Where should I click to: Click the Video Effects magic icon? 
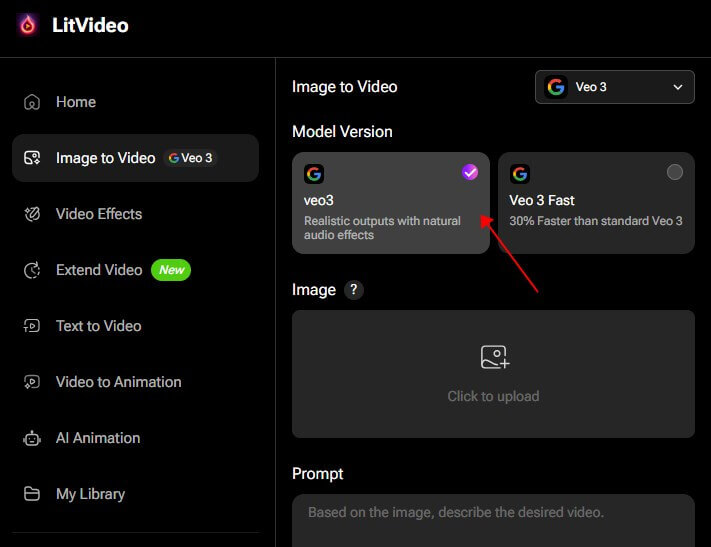pyautogui.click(x=33, y=214)
